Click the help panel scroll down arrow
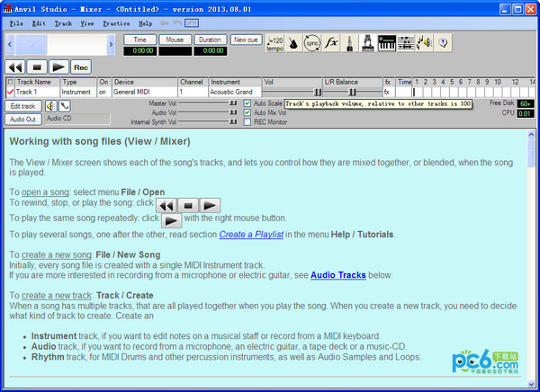This screenshot has width=540, height=392. 531,383
